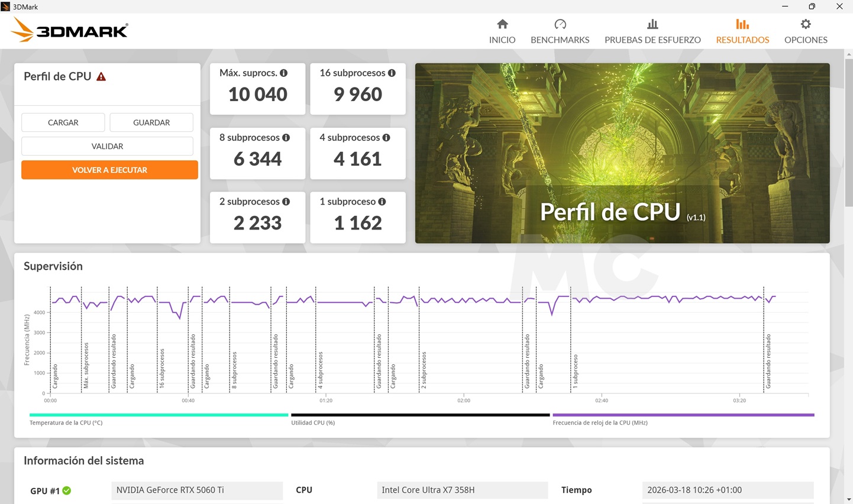Click the green checkmark next to GPU #1
The height and width of the screenshot is (504, 853).
click(66, 490)
